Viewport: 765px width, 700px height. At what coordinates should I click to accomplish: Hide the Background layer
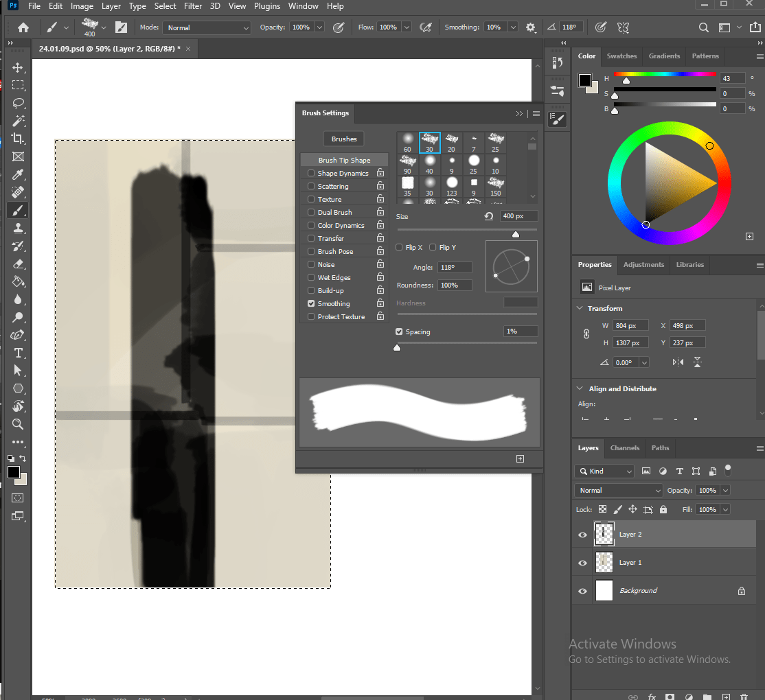coord(582,590)
